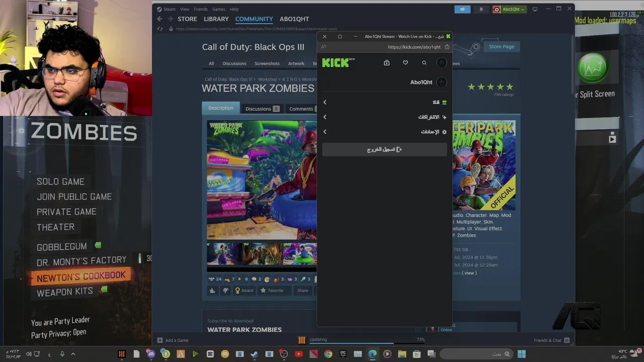The width and height of the screenshot is (644, 362).
Task: Click the Kick logout button
Action: 385,149
